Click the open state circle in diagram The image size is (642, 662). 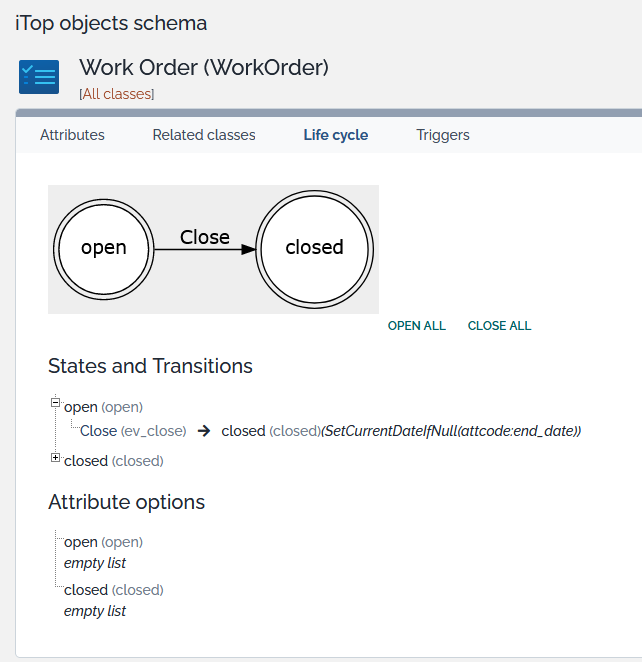(x=103, y=248)
